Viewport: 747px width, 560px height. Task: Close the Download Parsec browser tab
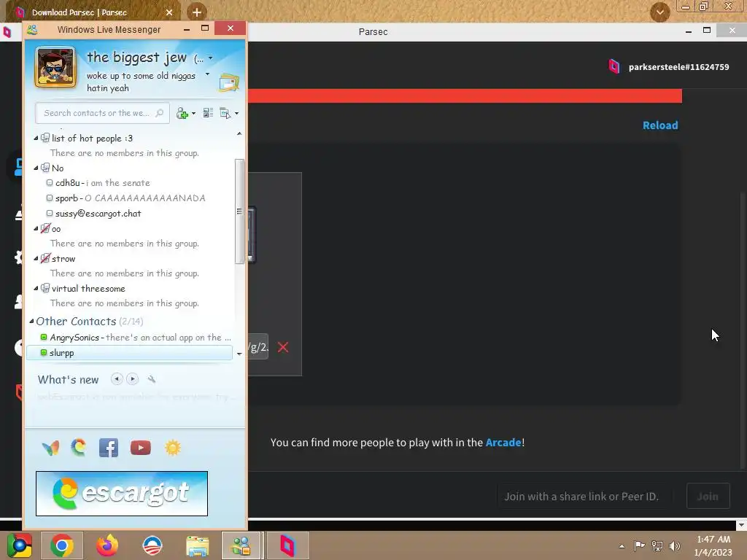pyautogui.click(x=169, y=12)
